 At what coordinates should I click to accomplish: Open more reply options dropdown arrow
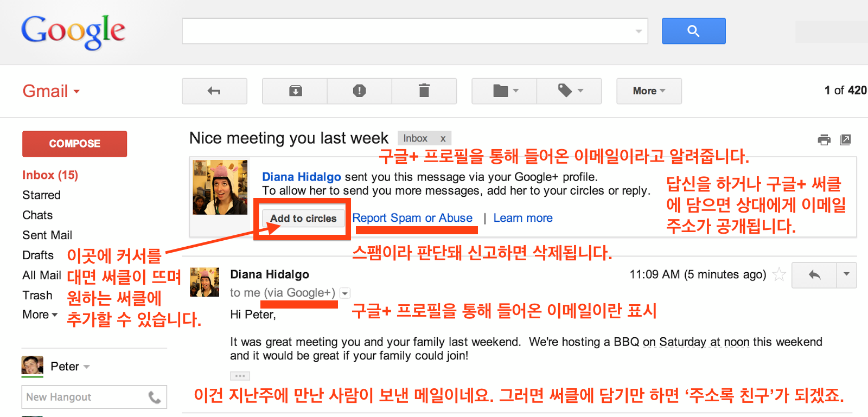tap(847, 275)
